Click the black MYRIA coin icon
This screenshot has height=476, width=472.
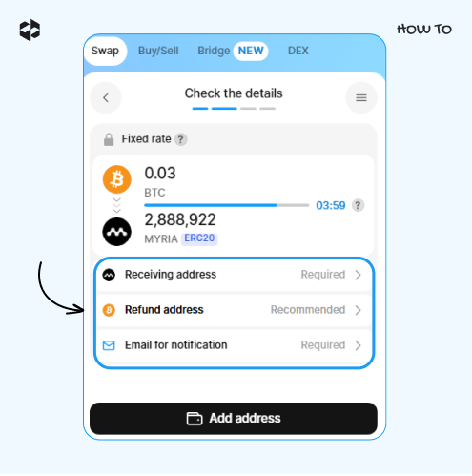(116, 232)
